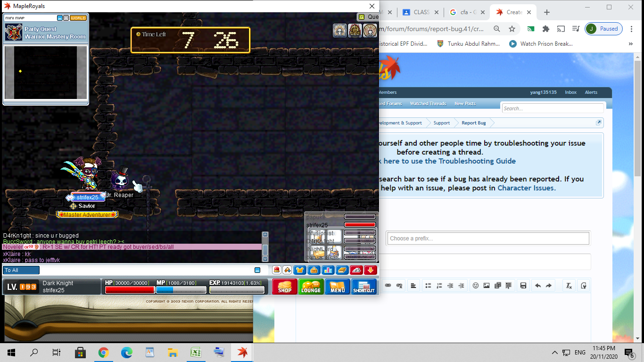Undo with the editor arrow icon

(x=538, y=285)
